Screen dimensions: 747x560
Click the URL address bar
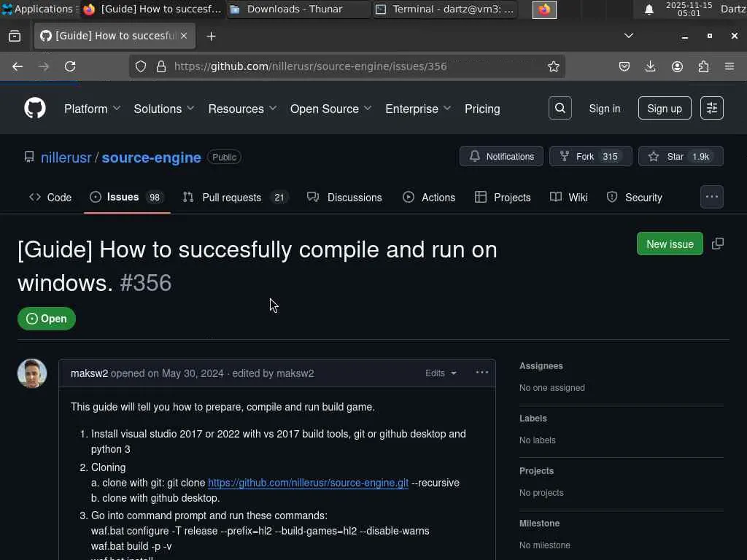[x=347, y=66]
